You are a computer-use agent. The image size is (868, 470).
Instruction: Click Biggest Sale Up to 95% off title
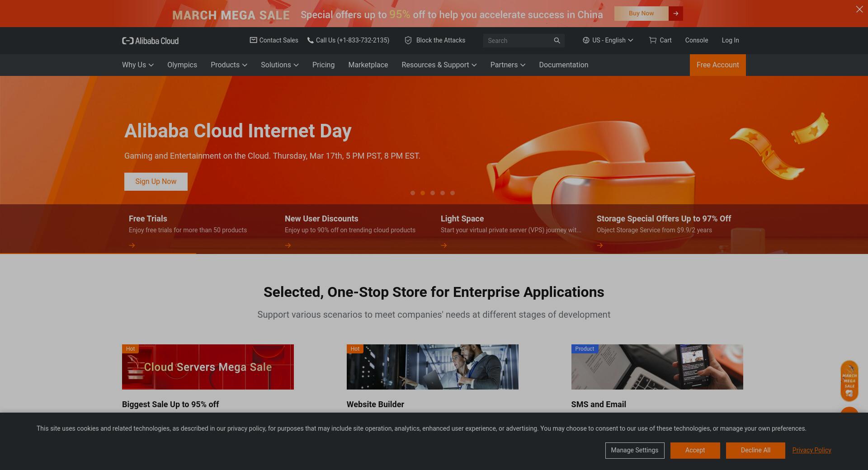point(170,404)
